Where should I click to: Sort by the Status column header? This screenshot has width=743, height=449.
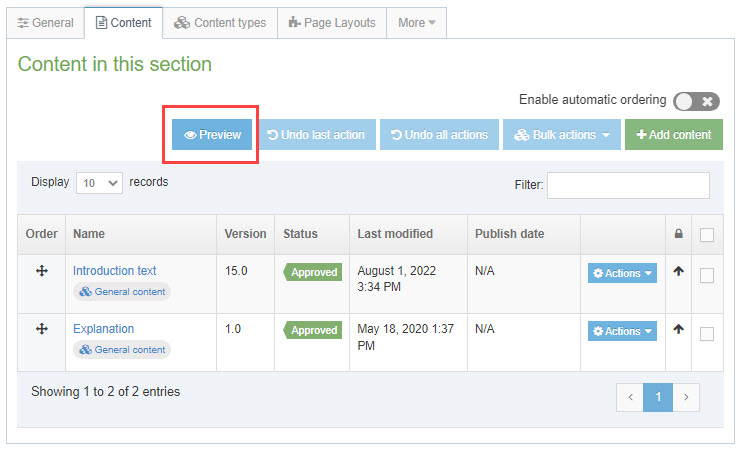(312, 234)
